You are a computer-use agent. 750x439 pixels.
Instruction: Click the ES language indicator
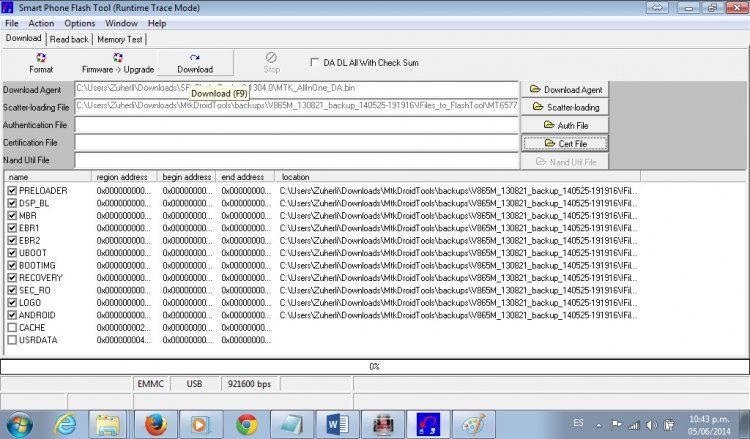[578, 423]
